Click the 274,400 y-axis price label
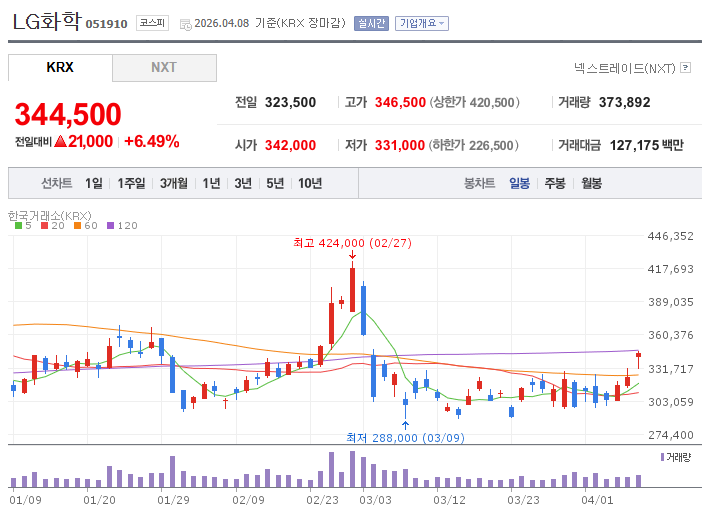 click(671, 435)
